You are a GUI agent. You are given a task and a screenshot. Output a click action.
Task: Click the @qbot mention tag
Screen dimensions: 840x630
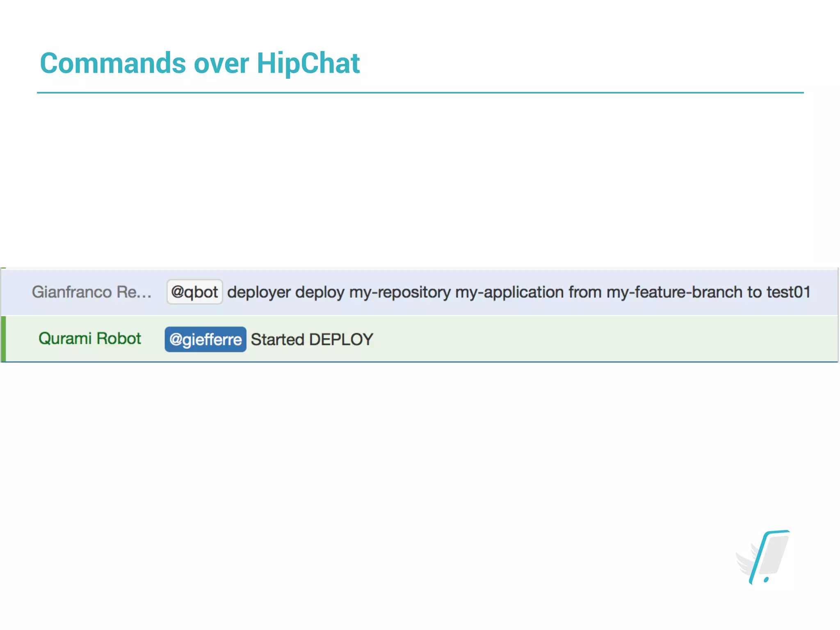tap(194, 292)
